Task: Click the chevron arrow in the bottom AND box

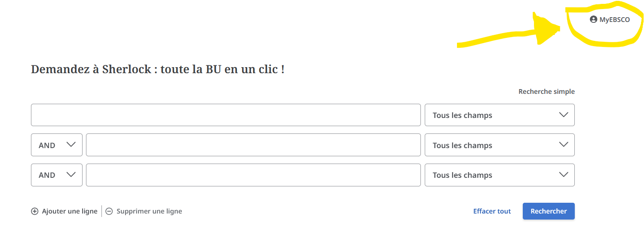Action: (71, 175)
